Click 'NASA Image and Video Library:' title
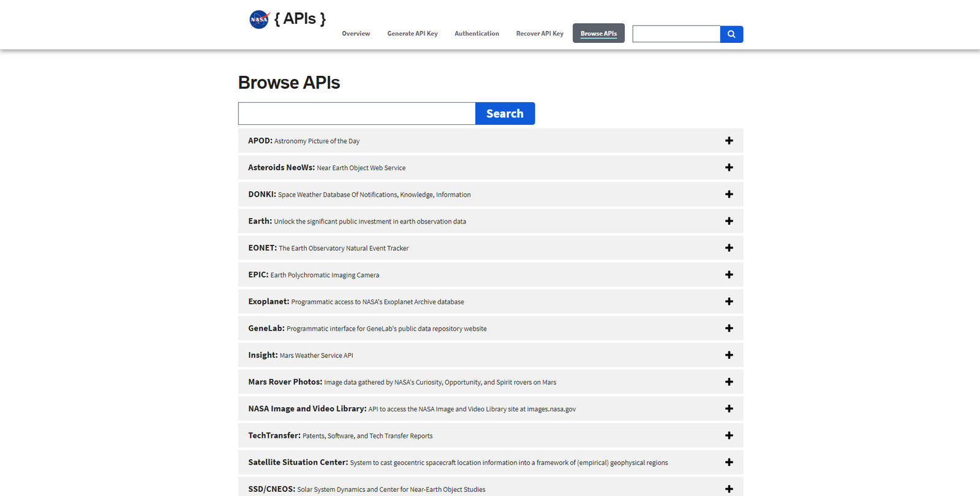 [x=307, y=408]
